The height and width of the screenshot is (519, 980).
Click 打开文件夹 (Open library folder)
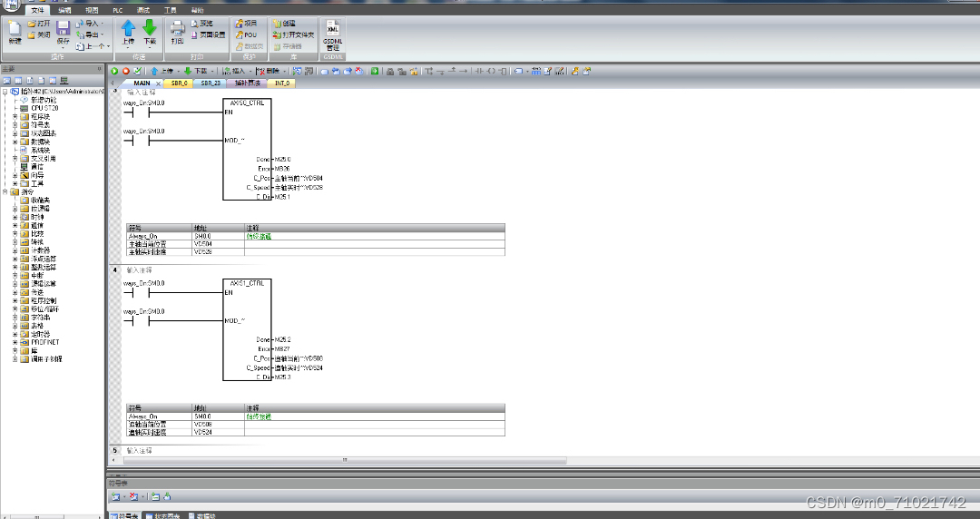tap(294, 35)
